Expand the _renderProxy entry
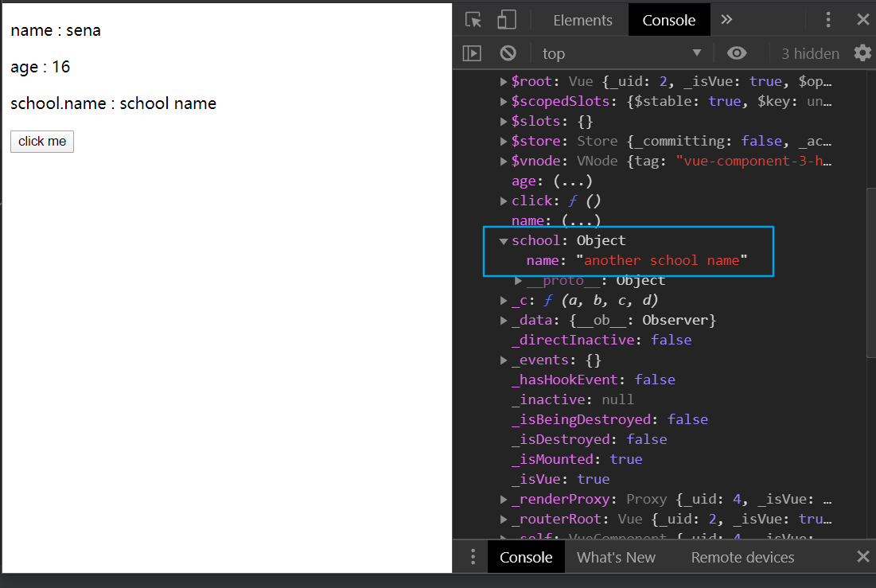876x588 pixels. click(504, 499)
